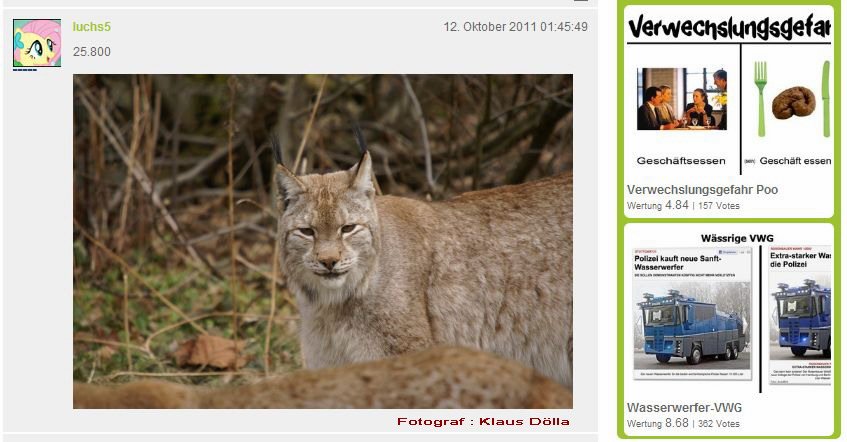Open the left blue water cannon clipping
The height and width of the screenshot is (442, 847).
[692, 313]
